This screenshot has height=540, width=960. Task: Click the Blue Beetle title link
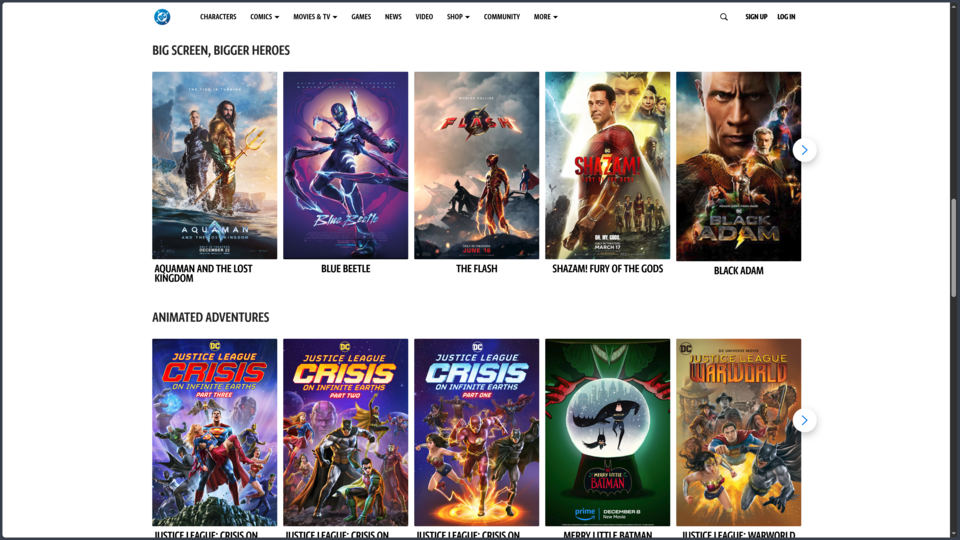click(345, 269)
